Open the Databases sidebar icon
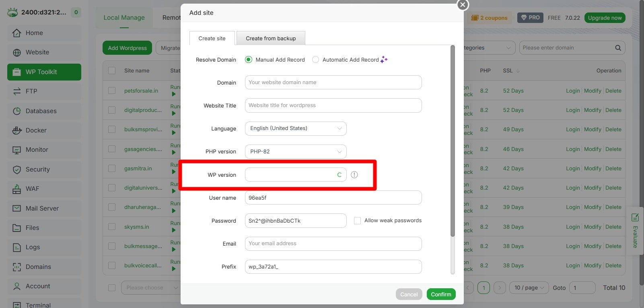644x308 pixels. [16, 111]
